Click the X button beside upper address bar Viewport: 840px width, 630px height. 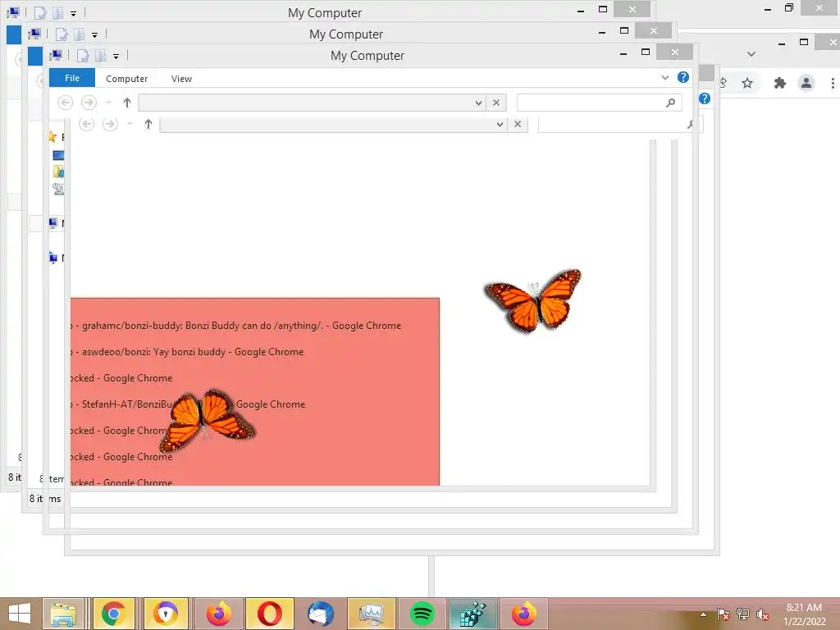tap(496, 103)
